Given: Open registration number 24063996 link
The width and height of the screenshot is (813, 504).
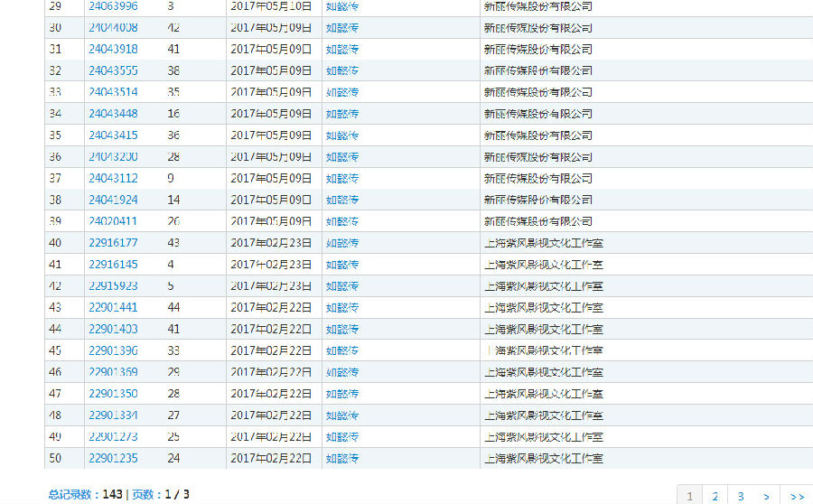Looking at the screenshot, I should [x=113, y=6].
